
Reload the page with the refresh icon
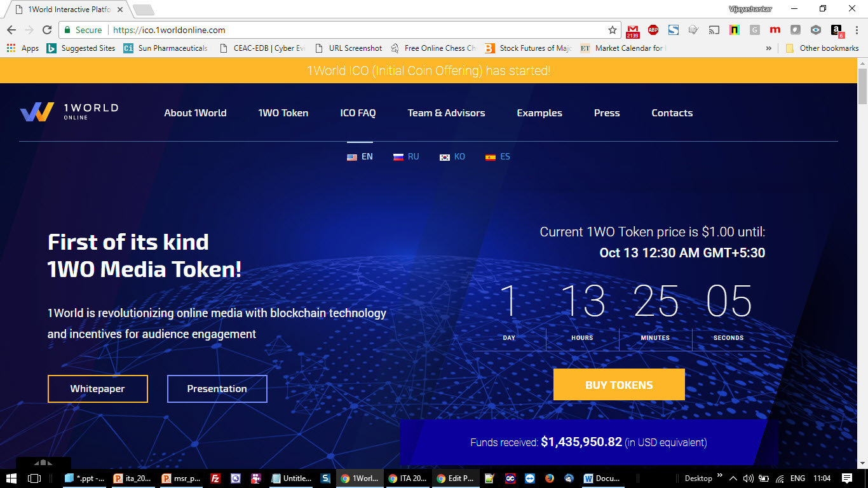coord(46,30)
